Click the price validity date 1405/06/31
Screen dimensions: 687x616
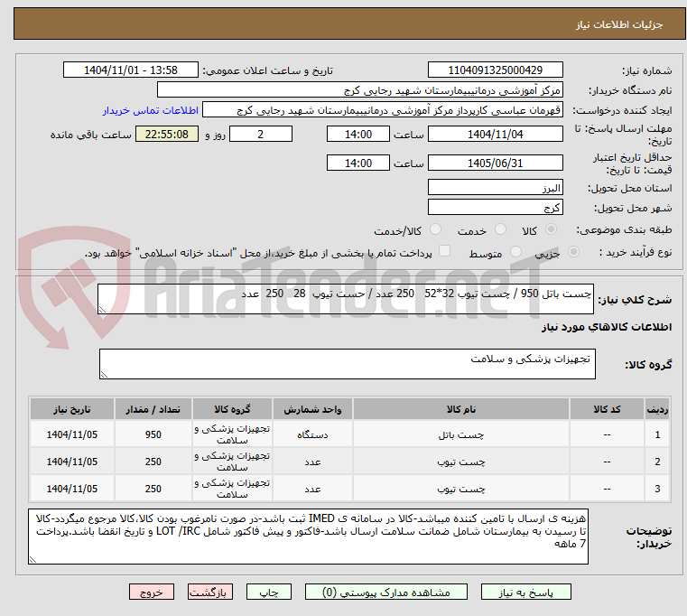point(495,163)
